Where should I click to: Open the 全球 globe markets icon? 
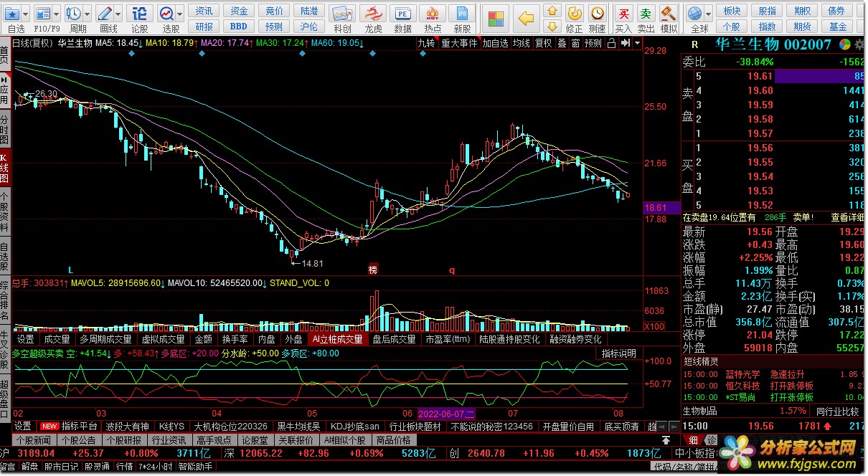694,14
